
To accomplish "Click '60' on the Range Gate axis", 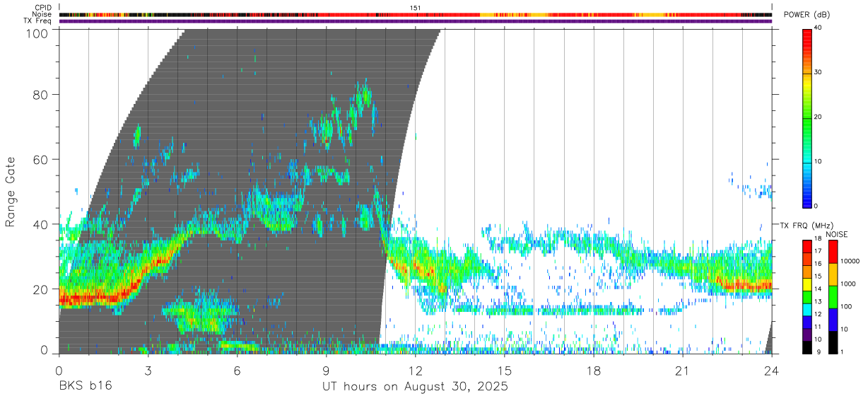I will [x=42, y=159].
